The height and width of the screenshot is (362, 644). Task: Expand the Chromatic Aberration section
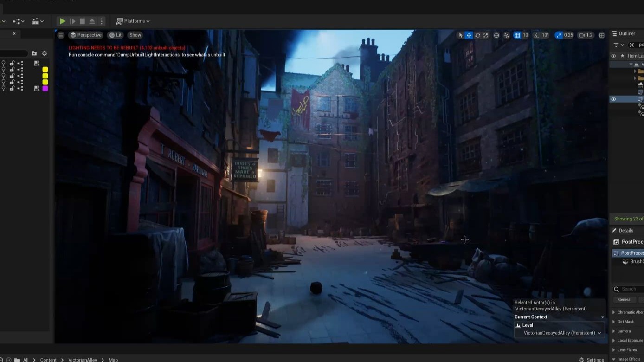point(614,312)
